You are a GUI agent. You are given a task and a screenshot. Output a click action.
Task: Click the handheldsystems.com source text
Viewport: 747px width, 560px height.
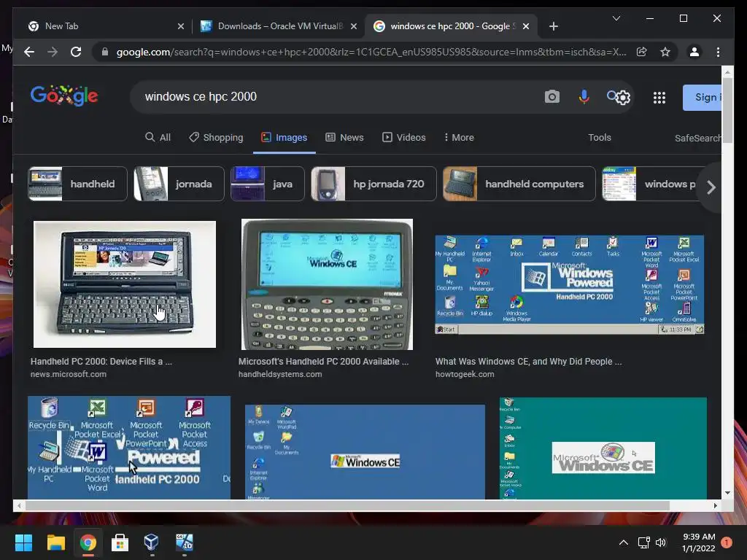280,374
